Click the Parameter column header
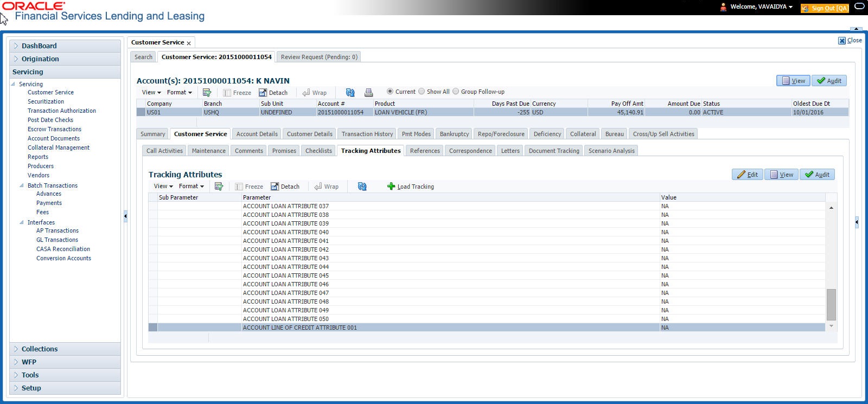The image size is (868, 404). pos(450,197)
